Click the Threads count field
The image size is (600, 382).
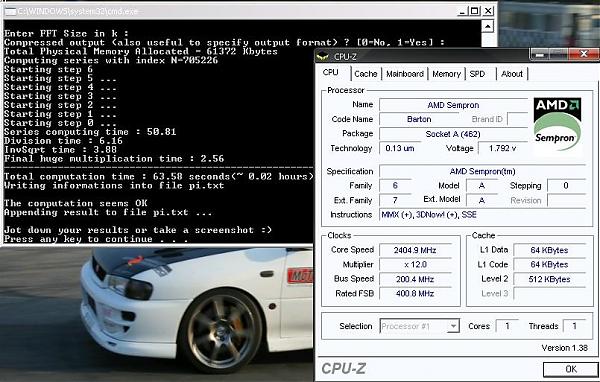[574, 326]
